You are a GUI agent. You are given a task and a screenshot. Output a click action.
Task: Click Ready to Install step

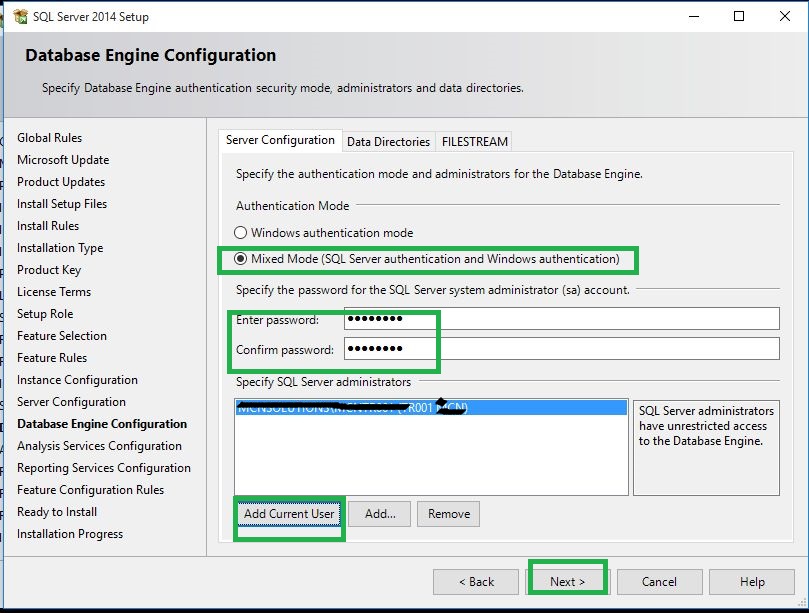click(57, 512)
